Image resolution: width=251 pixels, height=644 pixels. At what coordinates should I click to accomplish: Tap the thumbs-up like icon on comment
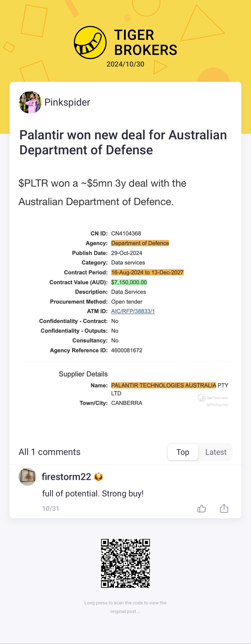tap(201, 509)
